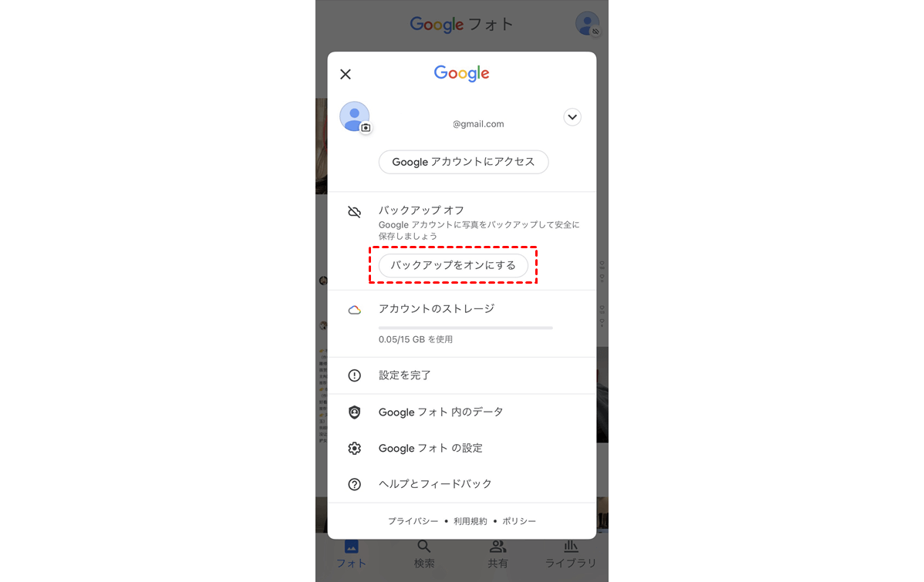Open the ポリシー link

pyautogui.click(x=519, y=521)
